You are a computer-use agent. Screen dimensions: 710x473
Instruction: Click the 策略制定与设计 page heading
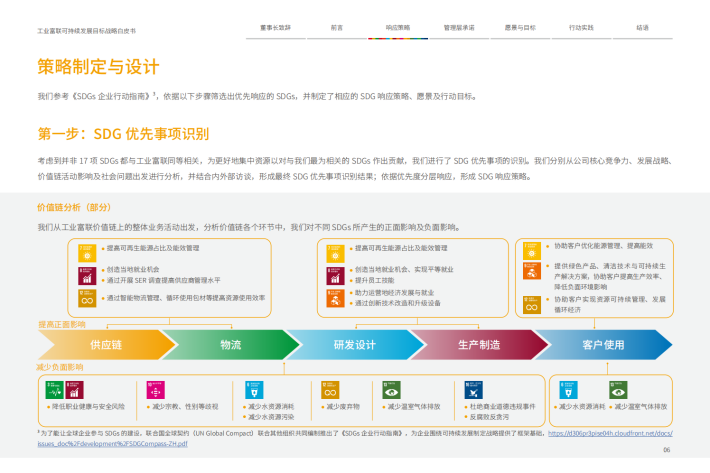coord(98,67)
